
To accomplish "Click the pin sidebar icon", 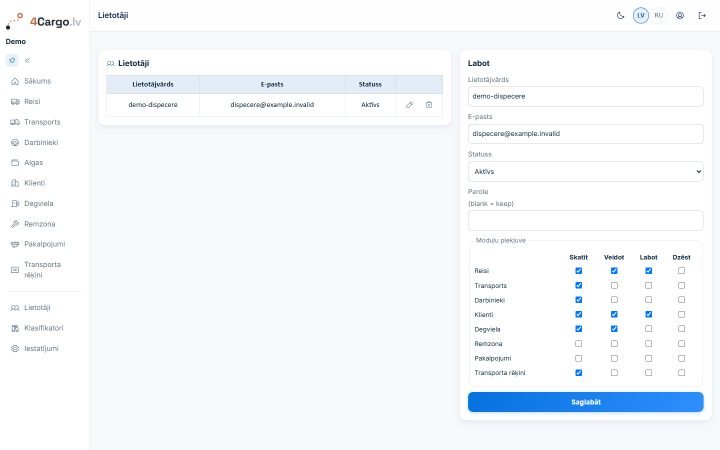I will (12, 60).
